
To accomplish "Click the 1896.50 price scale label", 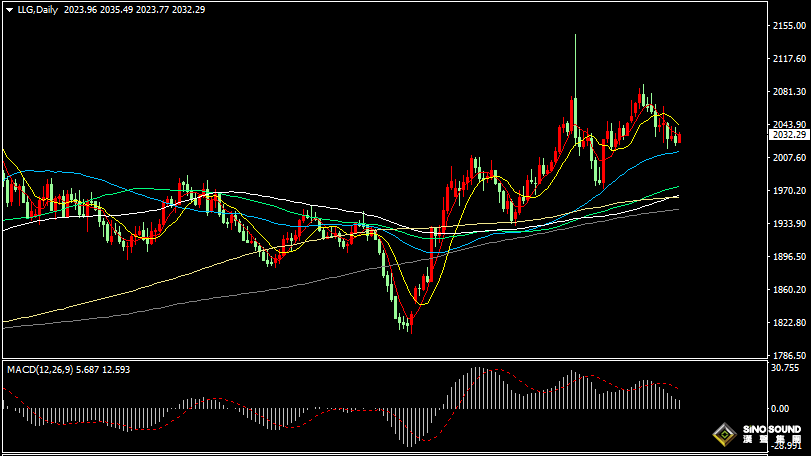I will pyautogui.click(x=791, y=257).
